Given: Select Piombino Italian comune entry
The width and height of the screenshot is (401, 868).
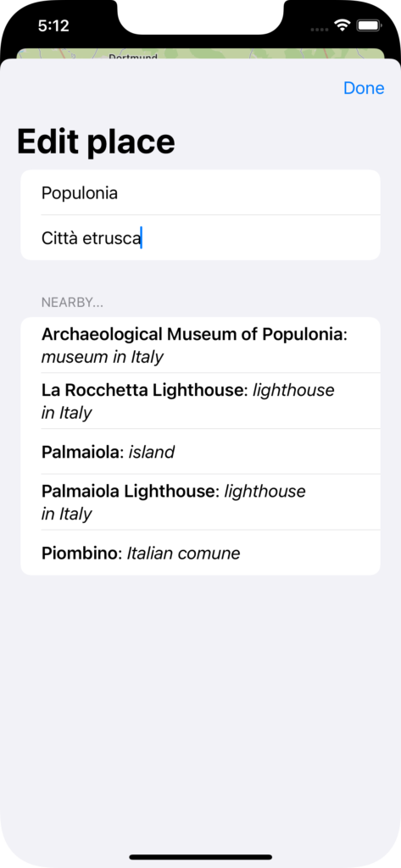Looking at the screenshot, I should [x=200, y=553].
